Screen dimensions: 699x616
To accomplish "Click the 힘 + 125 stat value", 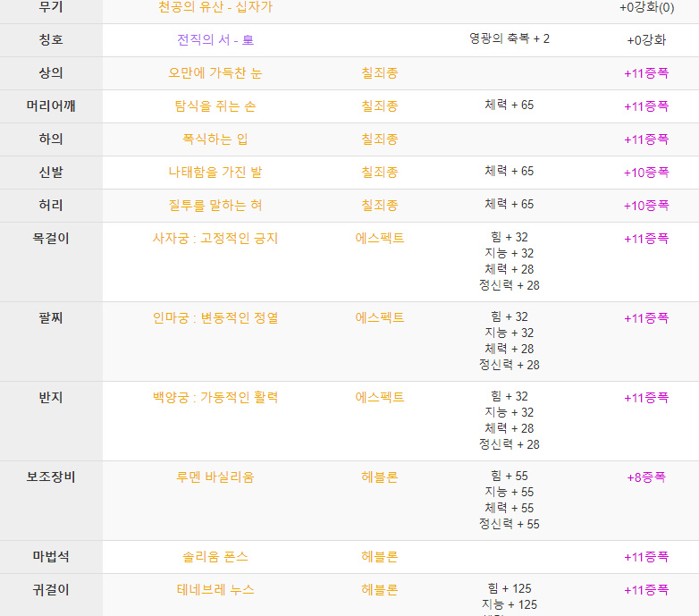I will coord(510,588).
